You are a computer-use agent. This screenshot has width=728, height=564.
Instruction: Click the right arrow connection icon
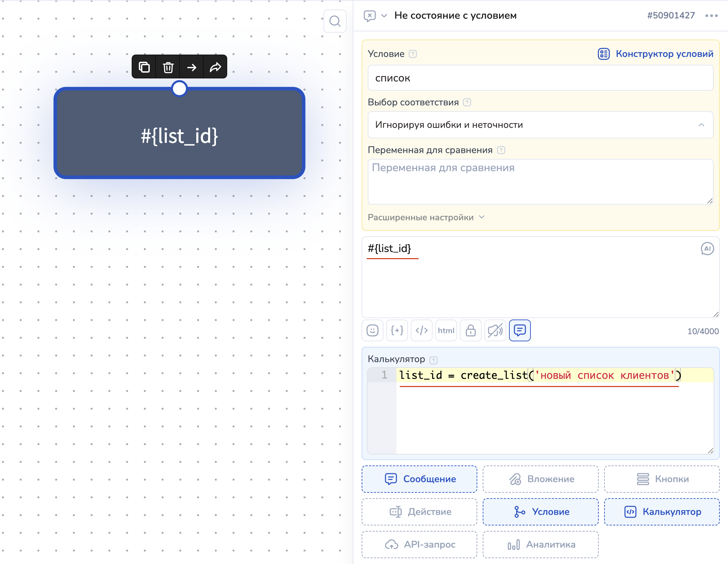(x=192, y=67)
